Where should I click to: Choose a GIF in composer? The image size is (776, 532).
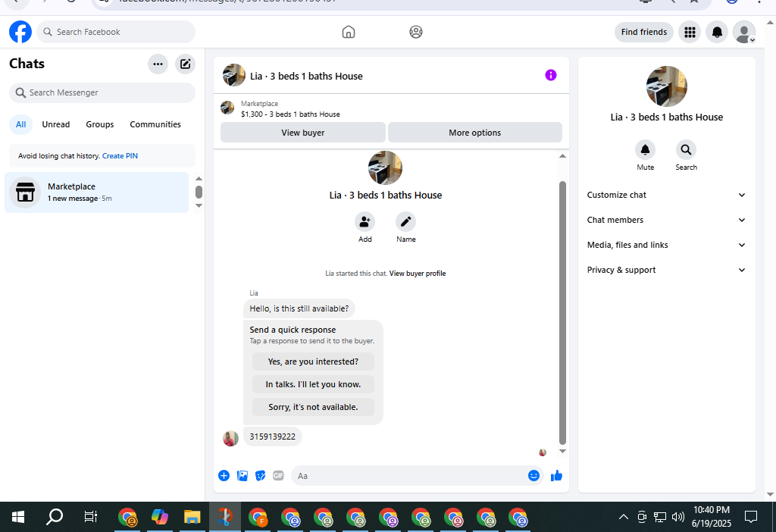279,476
